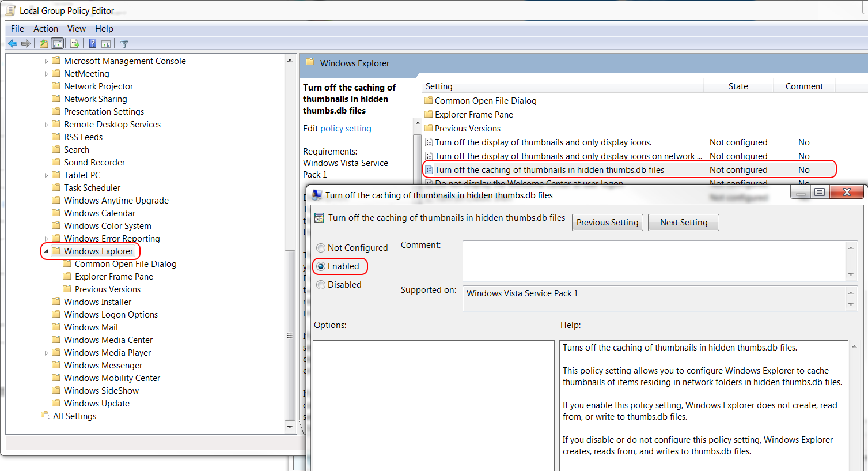868x471 pixels.
Task: Expand the Tablet PC tree node
Action: [x=46, y=175]
